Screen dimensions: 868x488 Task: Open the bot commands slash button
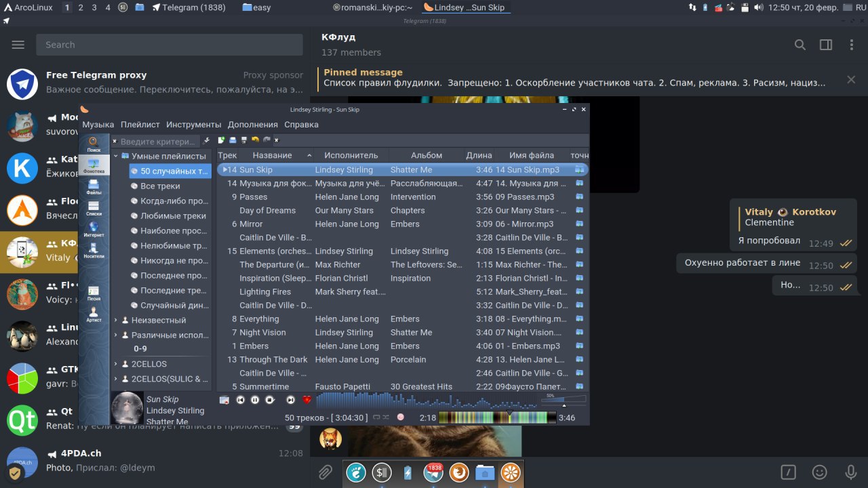point(788,472)
